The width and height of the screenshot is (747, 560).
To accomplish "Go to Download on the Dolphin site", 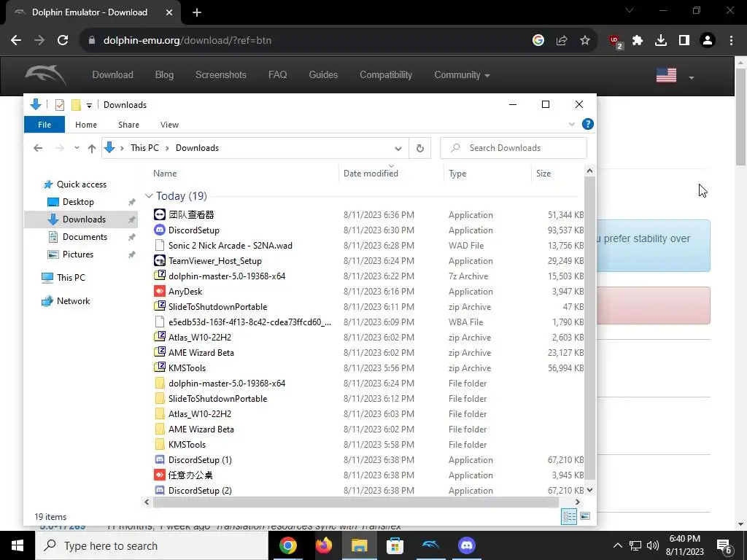I will (113, 75).
